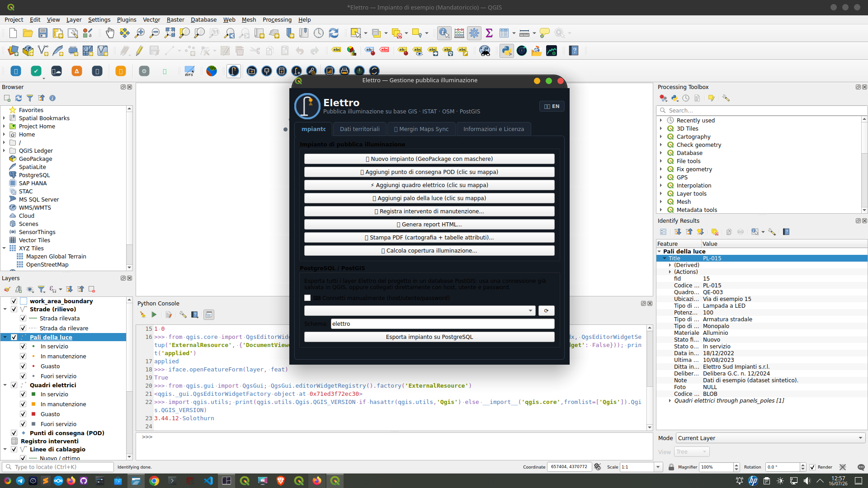The height and width of the screenshot is (488, 868).
Task: Switch language with the EN button
Action: point(552,107)
